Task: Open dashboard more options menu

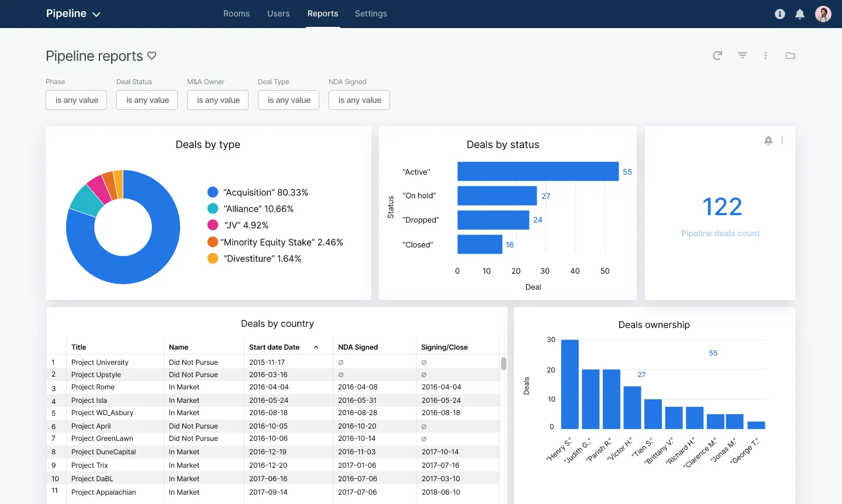Action: pyautogui.click(x=765, y=56)
